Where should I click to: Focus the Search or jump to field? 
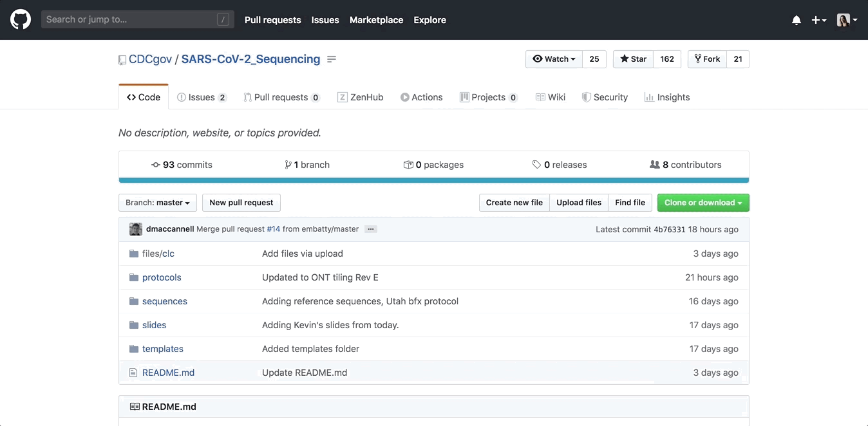point(138,19)
